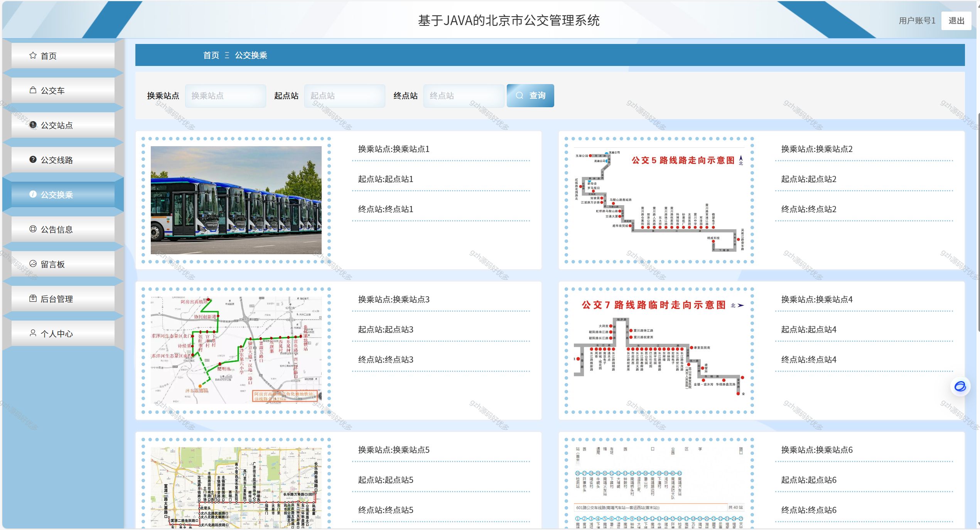
Task: Go to 后台管理
Action: pos(63,299)
